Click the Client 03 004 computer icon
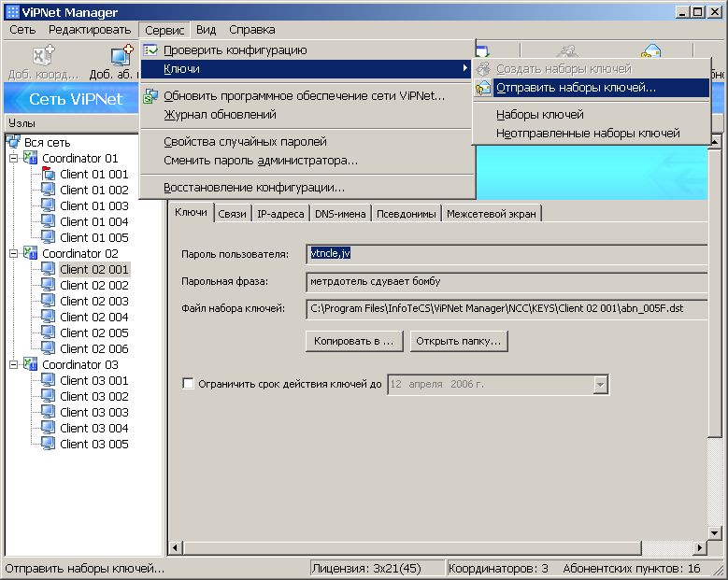The height and width of the screenshot is (580, 728). 48,428
